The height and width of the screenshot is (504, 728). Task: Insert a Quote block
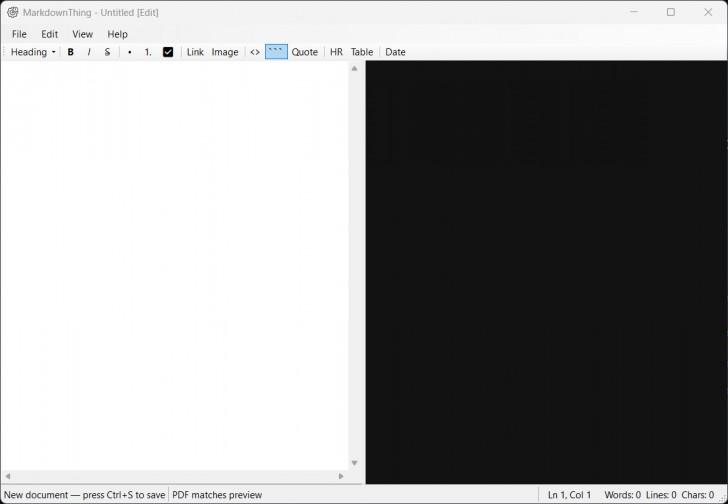[305, 52]
